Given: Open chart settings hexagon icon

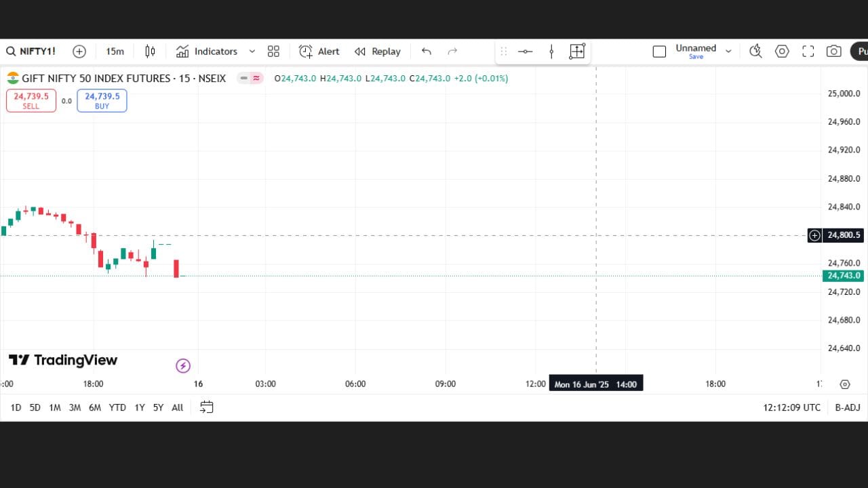Looking at the screenshot, I should point(782,52).
